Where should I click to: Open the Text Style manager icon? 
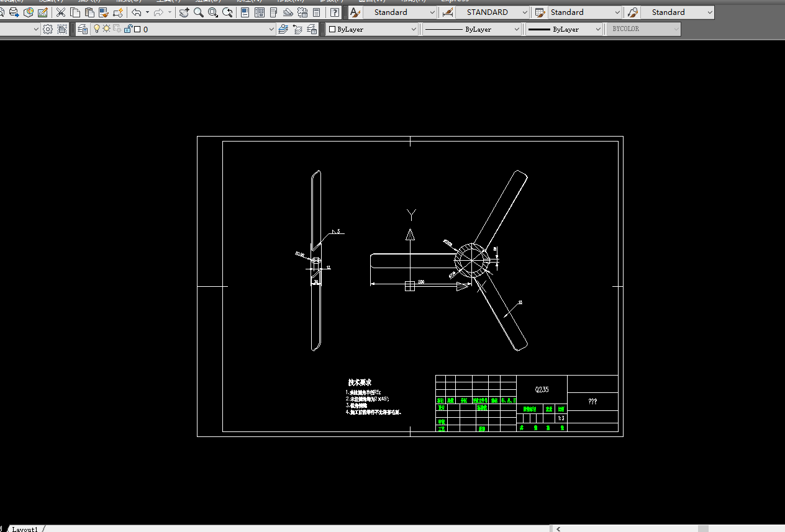(355, 12)
